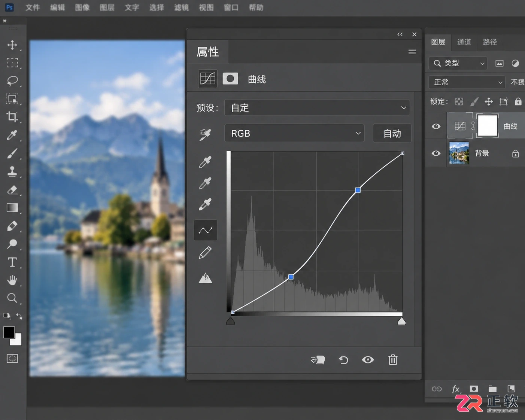The image size is (525, 420).
Task: Open the RGB channel dropdown
Action: [294, 133]
